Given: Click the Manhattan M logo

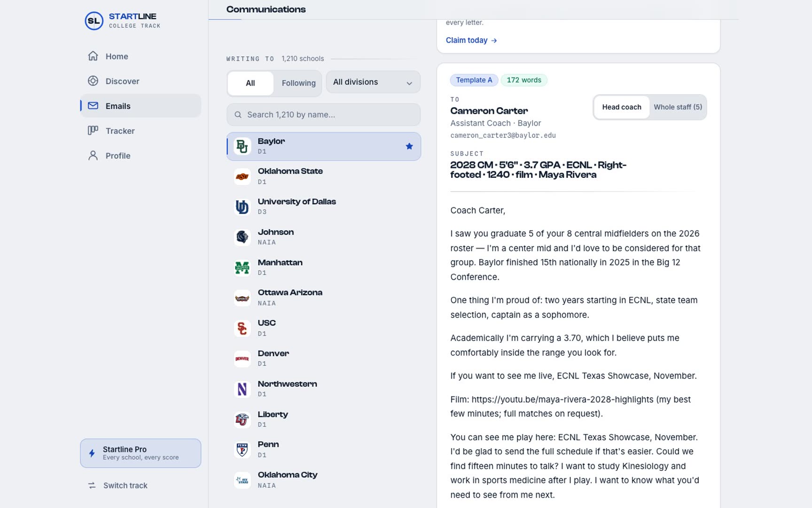Looking at the screenshot, I should tap(242, 268).
